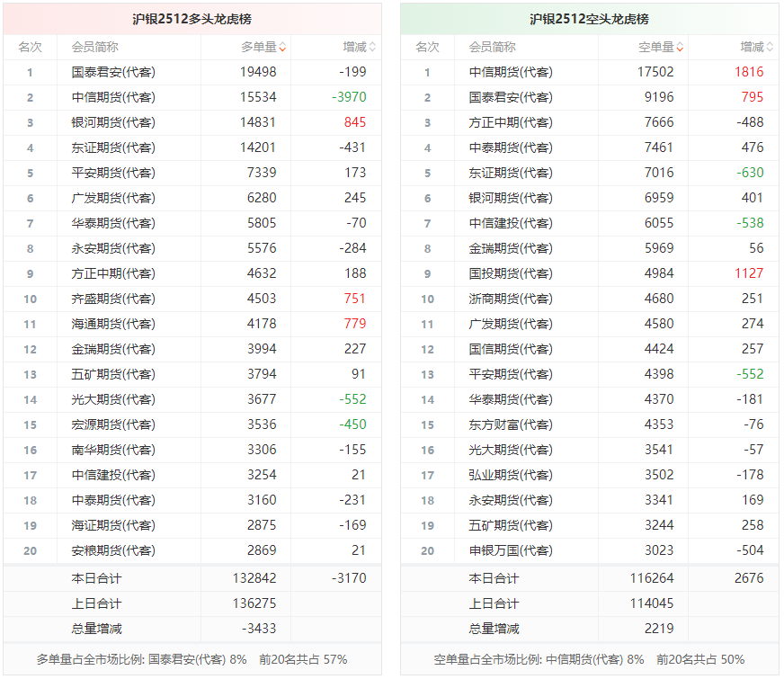
Task: Select 东证期货(代客) in long table
Action: pos(113,148)
